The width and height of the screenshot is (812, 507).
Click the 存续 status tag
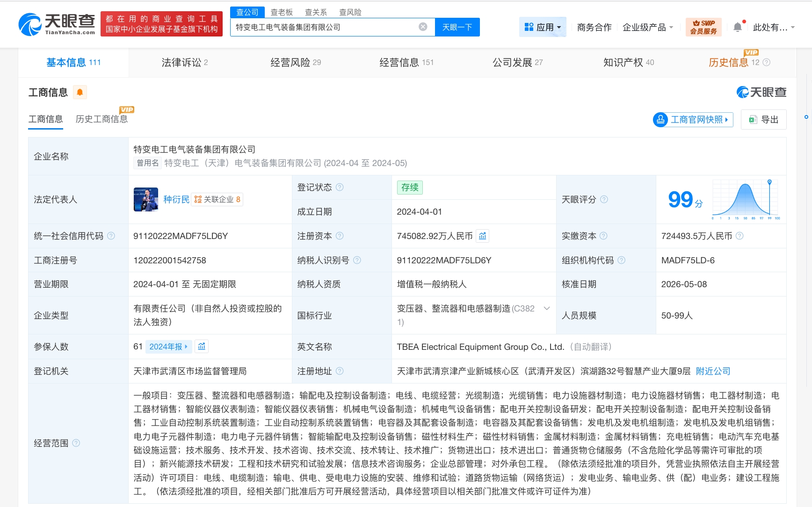[x=410, y=187]
